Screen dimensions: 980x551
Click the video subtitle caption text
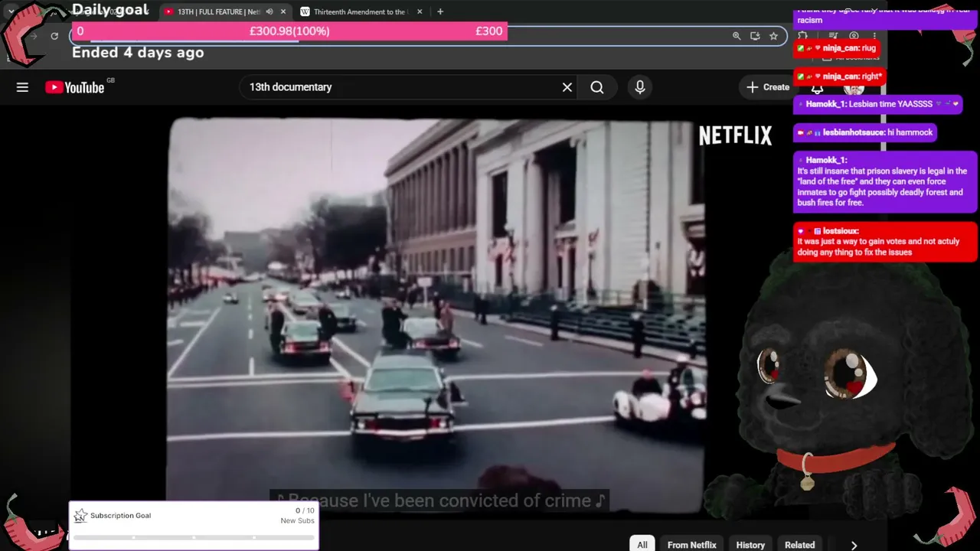pos(439,500)
